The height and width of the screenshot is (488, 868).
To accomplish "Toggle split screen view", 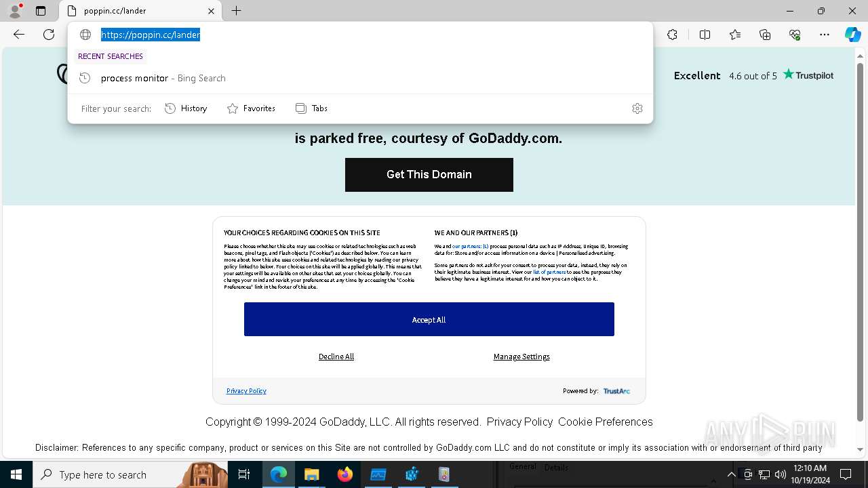I will (705, 35).
